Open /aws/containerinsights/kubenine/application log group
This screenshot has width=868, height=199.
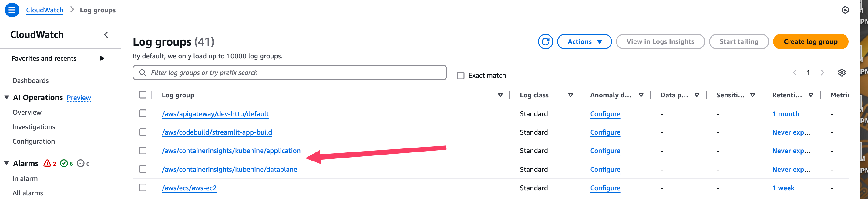[x=231, y=151]
